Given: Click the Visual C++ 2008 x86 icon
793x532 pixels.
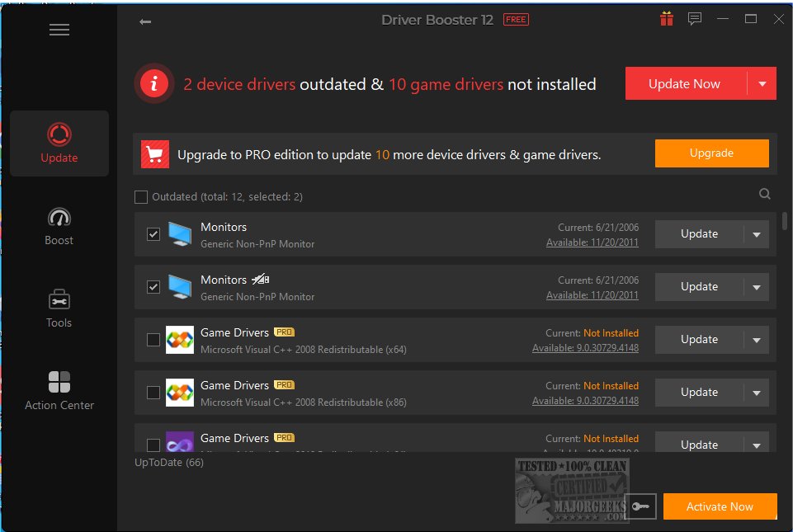Looking at the screenshot, I should coord(180,393).
